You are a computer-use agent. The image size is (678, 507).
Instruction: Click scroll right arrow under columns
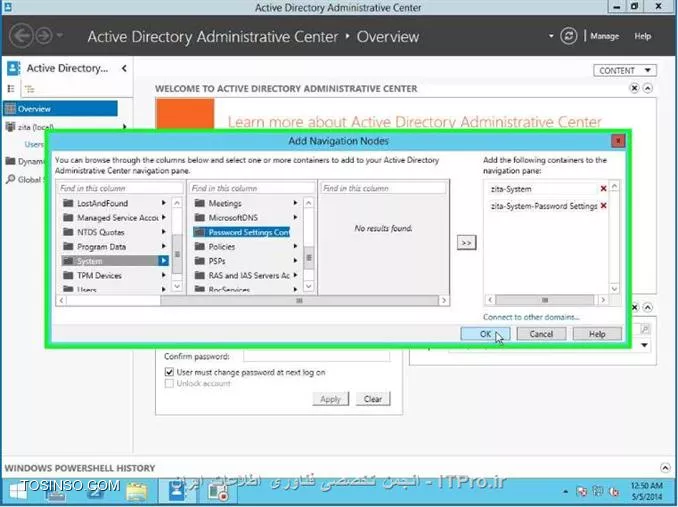[444, 300]
